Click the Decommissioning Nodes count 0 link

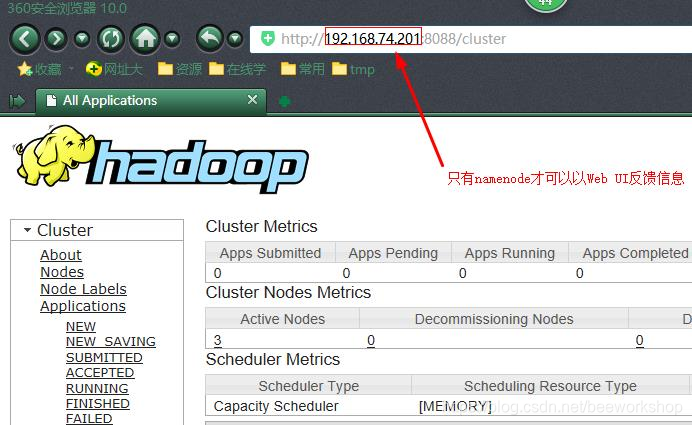pos(371,340)
